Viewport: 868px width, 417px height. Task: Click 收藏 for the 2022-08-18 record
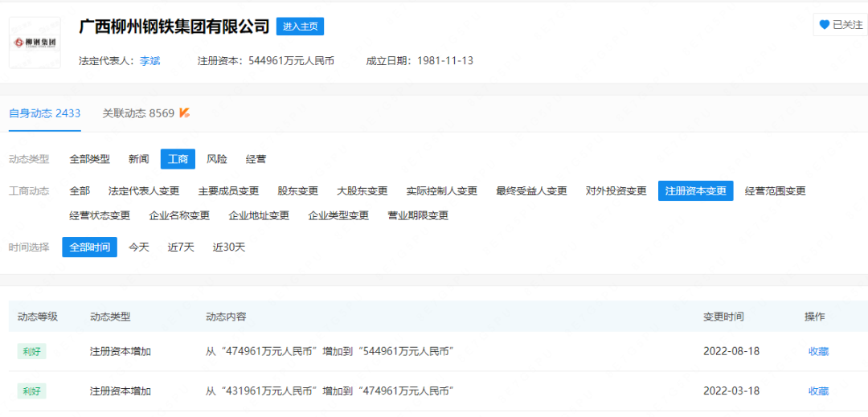(818, 351)
